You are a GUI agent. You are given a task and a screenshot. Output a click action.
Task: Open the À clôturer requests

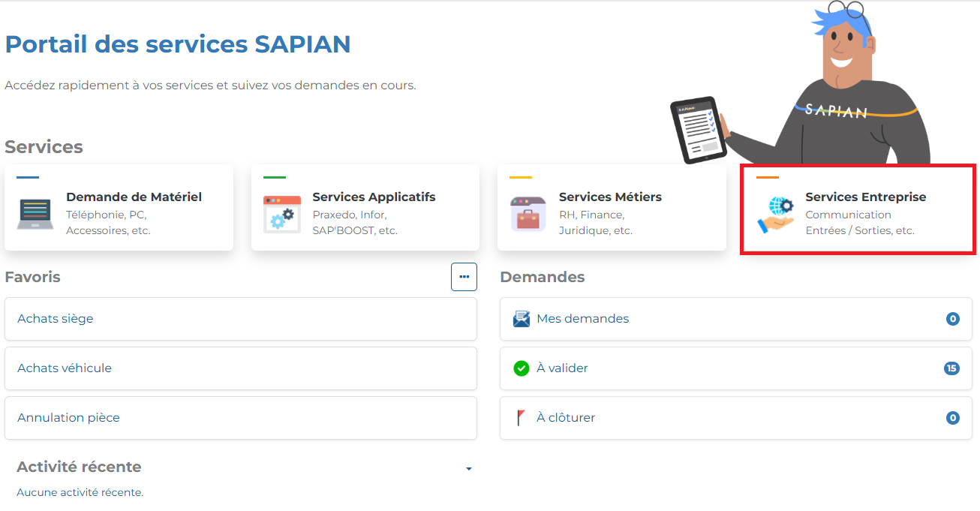coord(736,418)
